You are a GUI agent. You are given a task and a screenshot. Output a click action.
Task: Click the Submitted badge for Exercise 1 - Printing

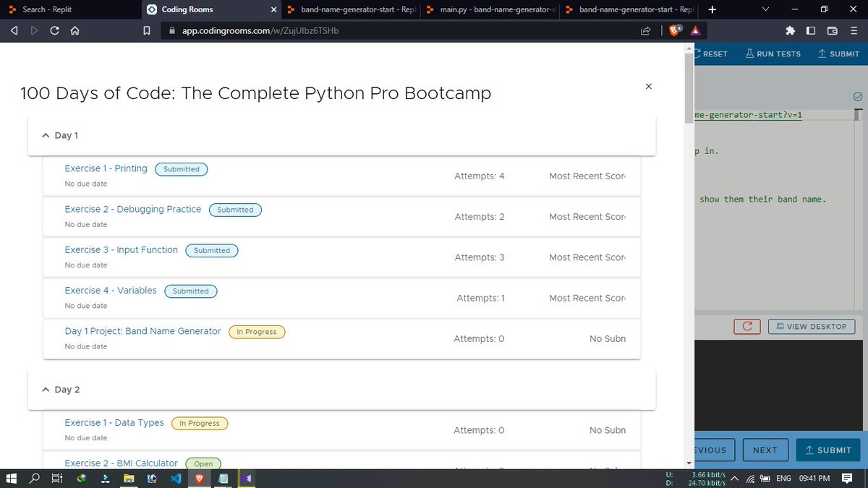click(x=182, y=169)
